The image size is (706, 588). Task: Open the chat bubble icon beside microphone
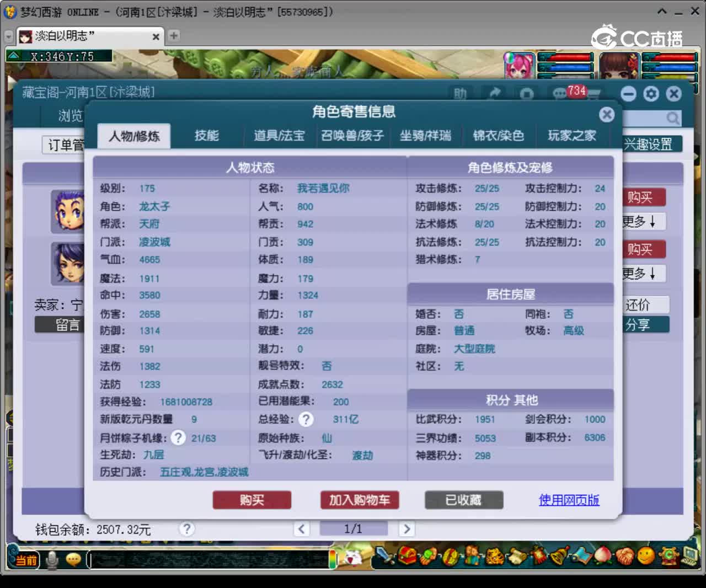pos(73,560)
